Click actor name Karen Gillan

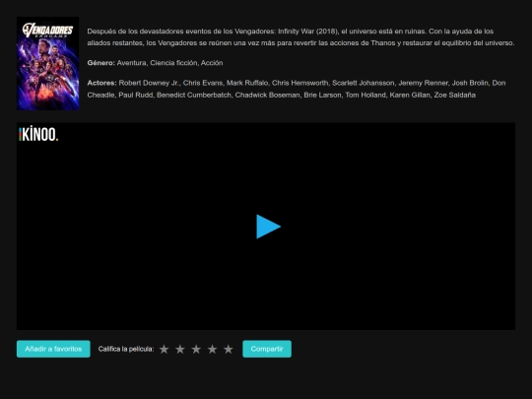coord(410,95)
